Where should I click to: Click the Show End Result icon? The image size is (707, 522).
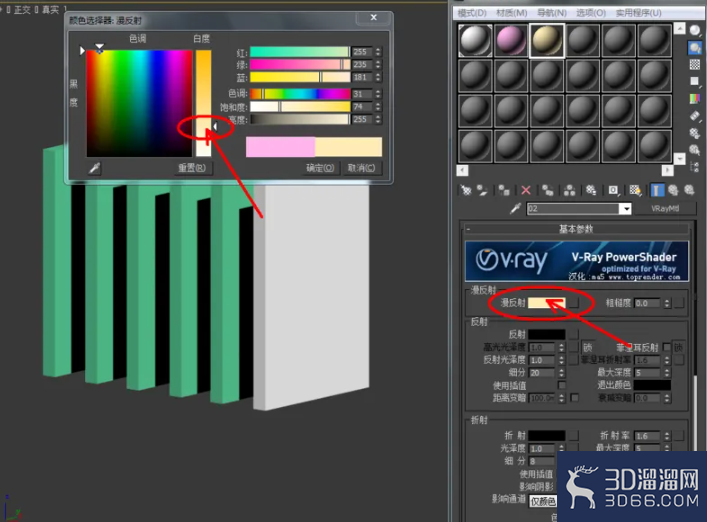point(656,190)
